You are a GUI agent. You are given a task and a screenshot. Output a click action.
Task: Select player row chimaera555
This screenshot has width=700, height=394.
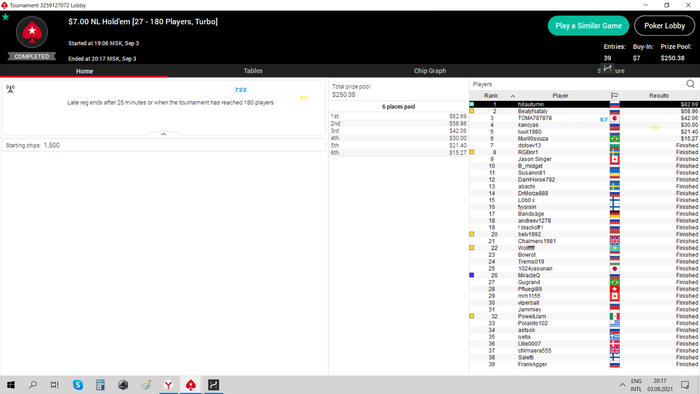click(584, 351)
